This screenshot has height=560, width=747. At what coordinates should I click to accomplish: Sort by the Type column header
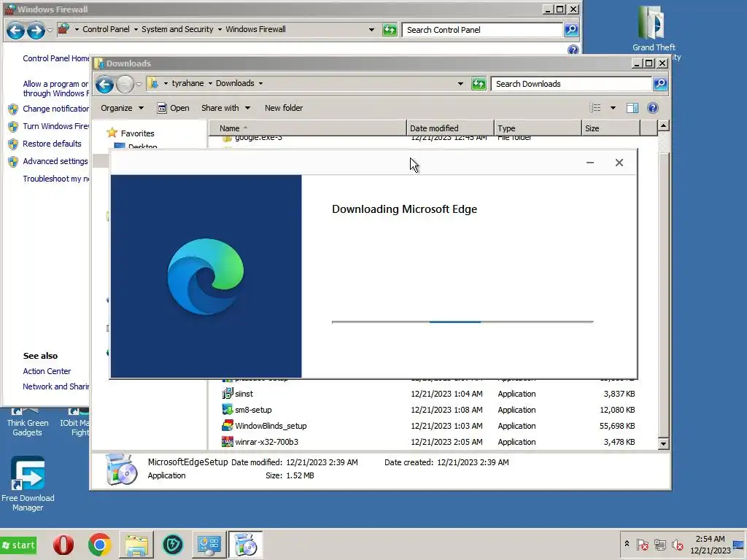click(x=538, y=128)
